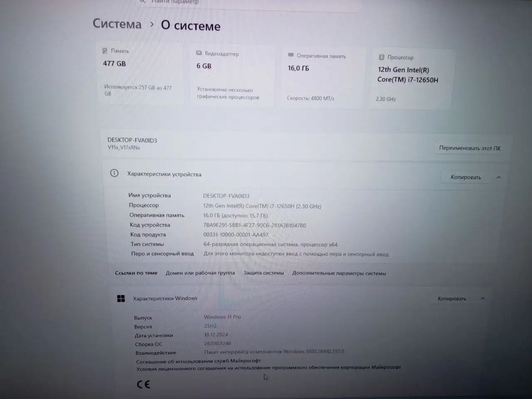Open Условия лицензионного соглашения link
This screenshot has height=399, width=532.
click(x=268, y=367)
